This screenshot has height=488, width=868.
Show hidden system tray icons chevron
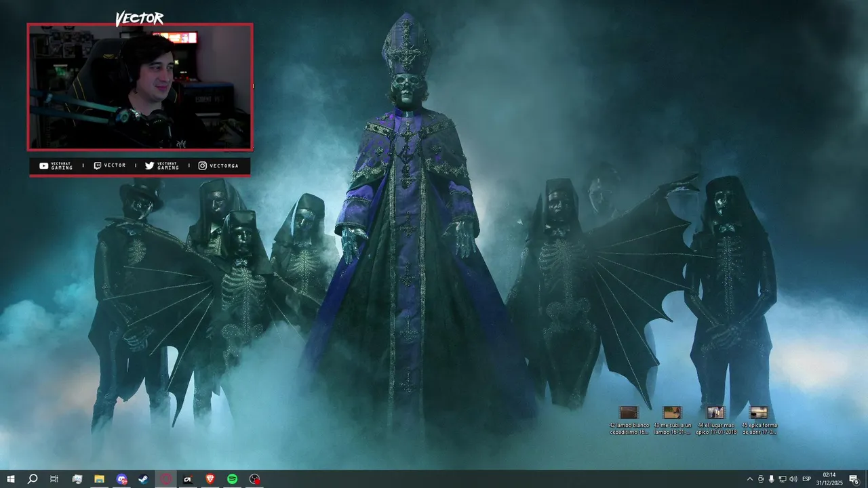(749, 479)
